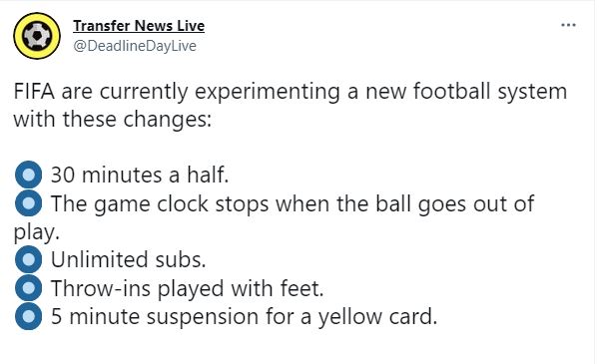Click the bullet icon beside "The game clock stops"

coord(28,203)
